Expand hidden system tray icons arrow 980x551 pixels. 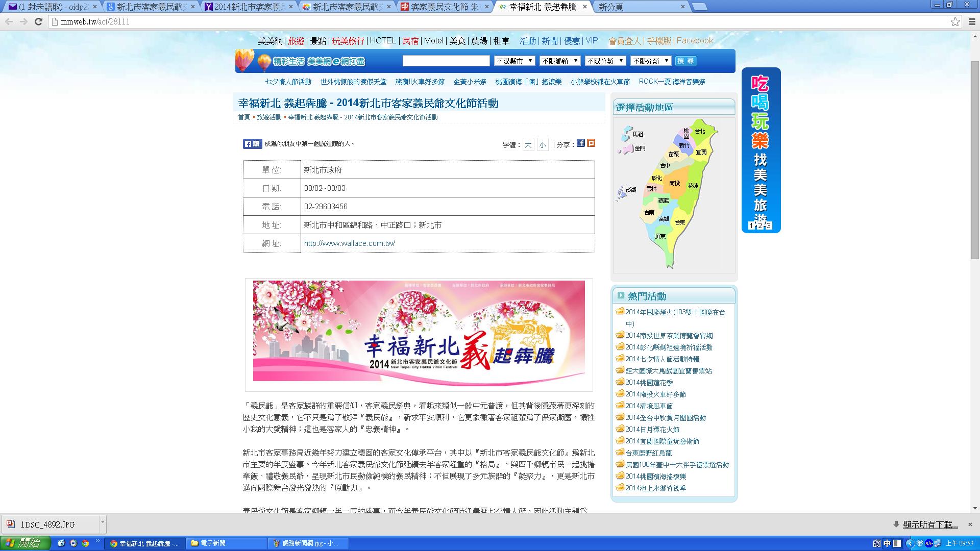coord(910,543)
